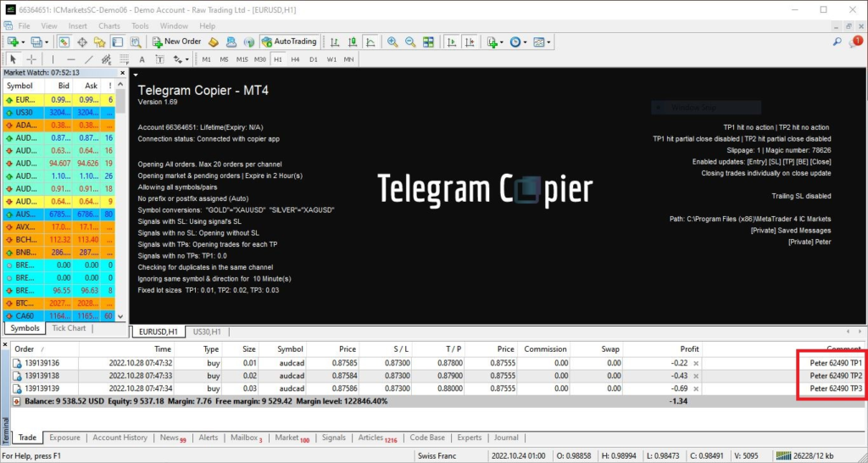This screenshot has height=463, width=868.
Task: Close order 139139136 with the x
Action: tap(697, 363)
